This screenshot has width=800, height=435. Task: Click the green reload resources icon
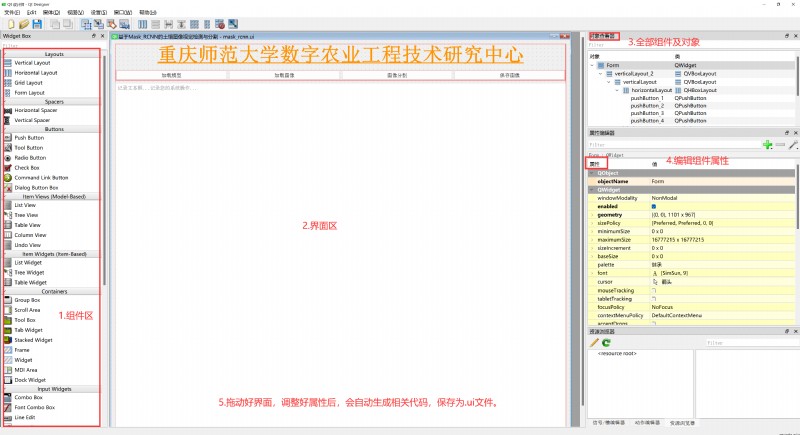606,343
